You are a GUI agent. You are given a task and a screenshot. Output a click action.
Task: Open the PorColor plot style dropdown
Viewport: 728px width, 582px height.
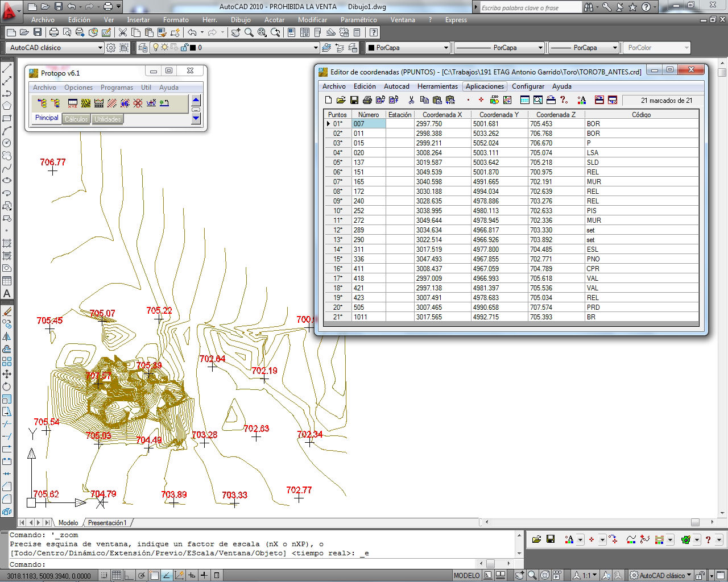point(686,48)
